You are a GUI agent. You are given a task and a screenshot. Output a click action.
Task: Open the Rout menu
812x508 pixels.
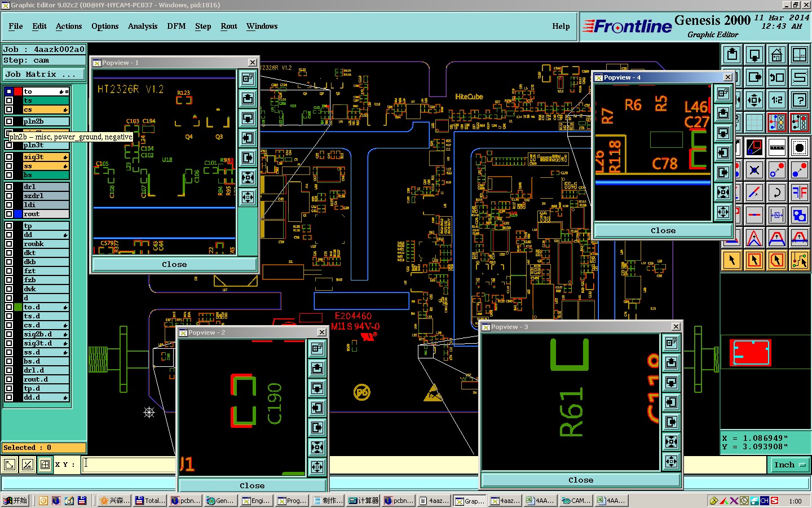229,26
